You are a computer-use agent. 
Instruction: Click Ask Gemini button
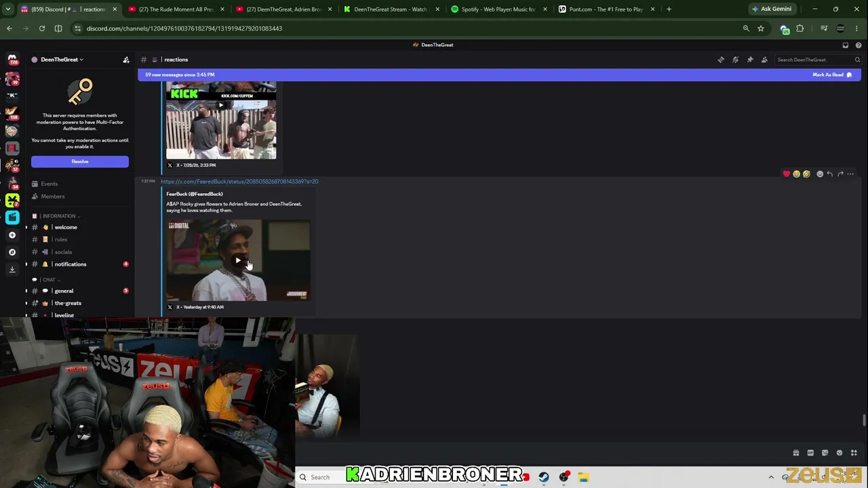[772, 9]
